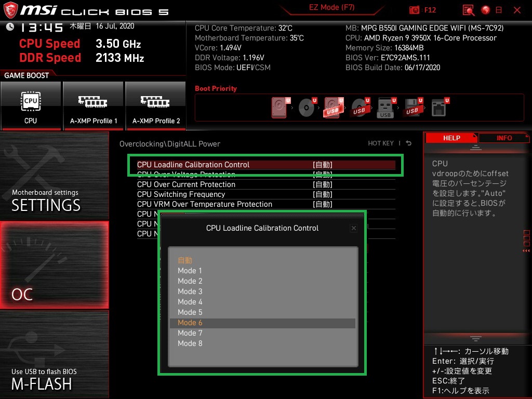Screen dimensions: 532x399
Task: Open CPU Switching Frequency dropdown
Action: pos(266,194)
